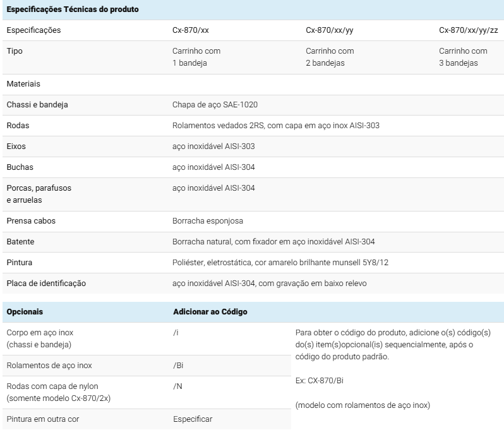
Task: Click the Eixos row label
Action: click(16, 146)
